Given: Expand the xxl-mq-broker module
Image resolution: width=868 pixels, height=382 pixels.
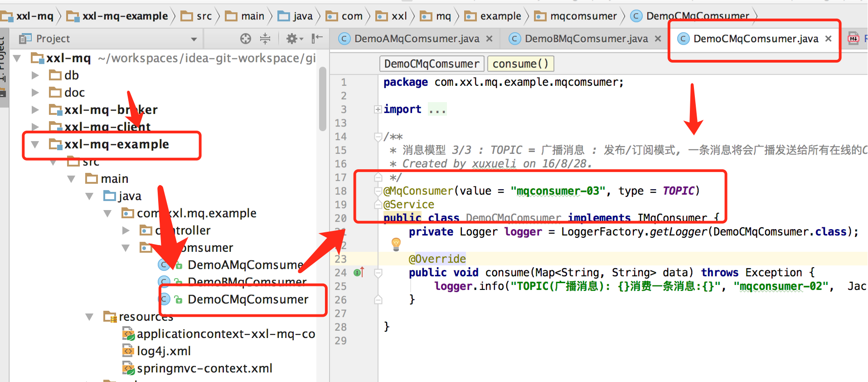Looking at the screenshot, I should tap(35, 110).
